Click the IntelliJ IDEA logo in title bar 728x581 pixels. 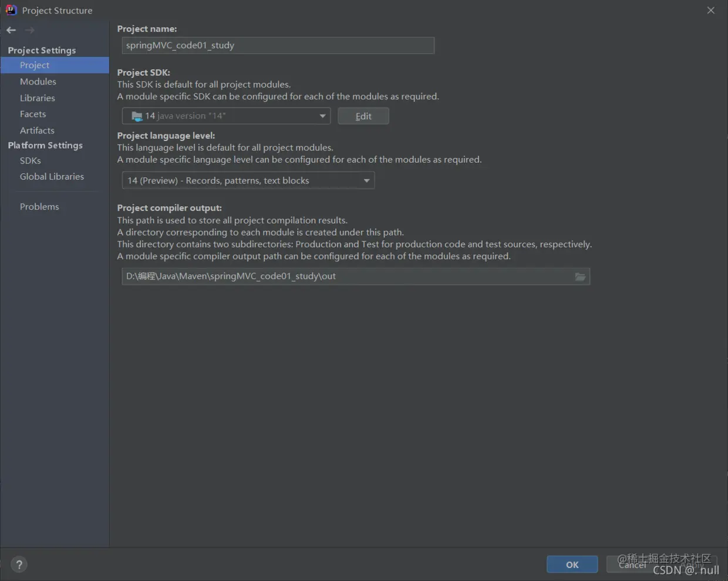[11, 10]
